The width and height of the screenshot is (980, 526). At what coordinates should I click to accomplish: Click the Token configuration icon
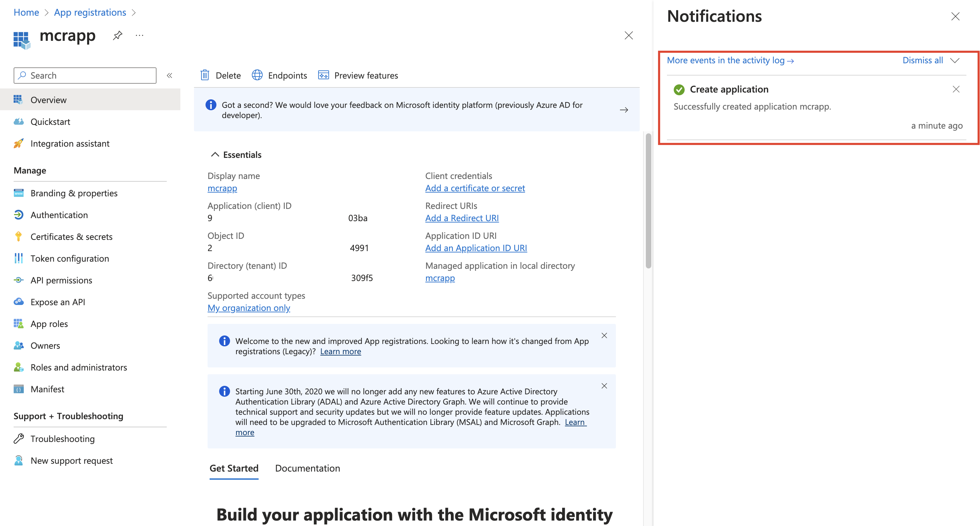click(x=18, y=258)
